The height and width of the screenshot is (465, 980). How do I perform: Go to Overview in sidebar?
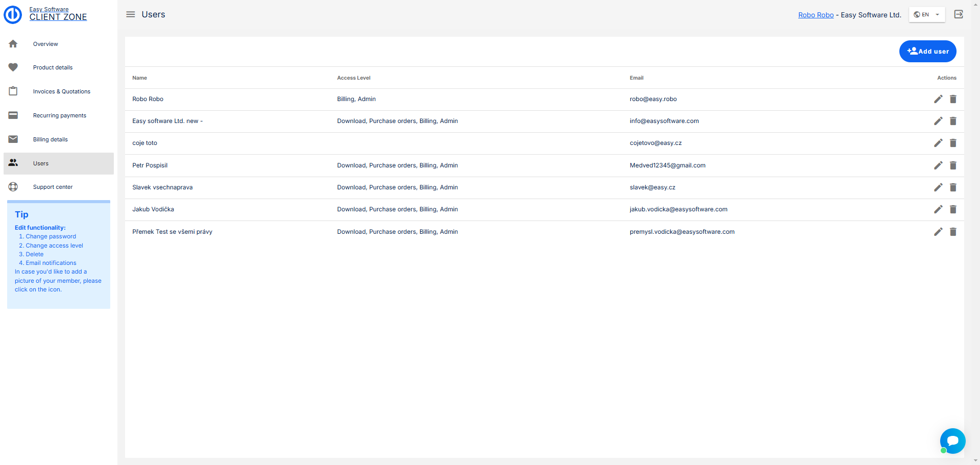point(45,44)
